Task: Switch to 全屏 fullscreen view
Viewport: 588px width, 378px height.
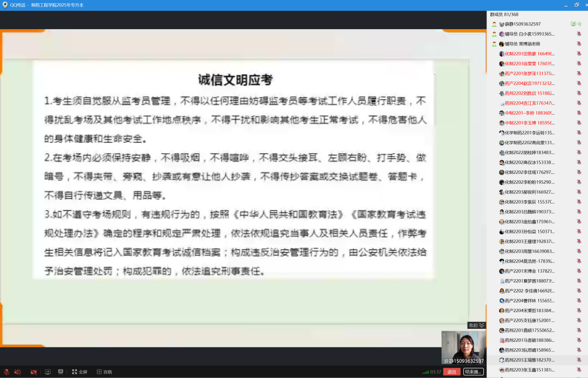Action: coord(79,372)
